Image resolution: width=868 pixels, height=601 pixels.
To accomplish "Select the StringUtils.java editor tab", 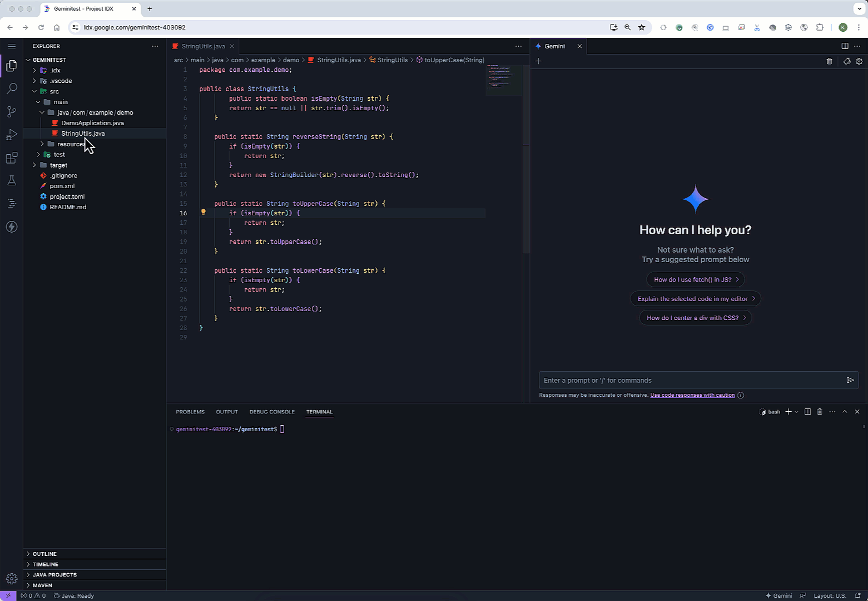I will pos(203,46).
